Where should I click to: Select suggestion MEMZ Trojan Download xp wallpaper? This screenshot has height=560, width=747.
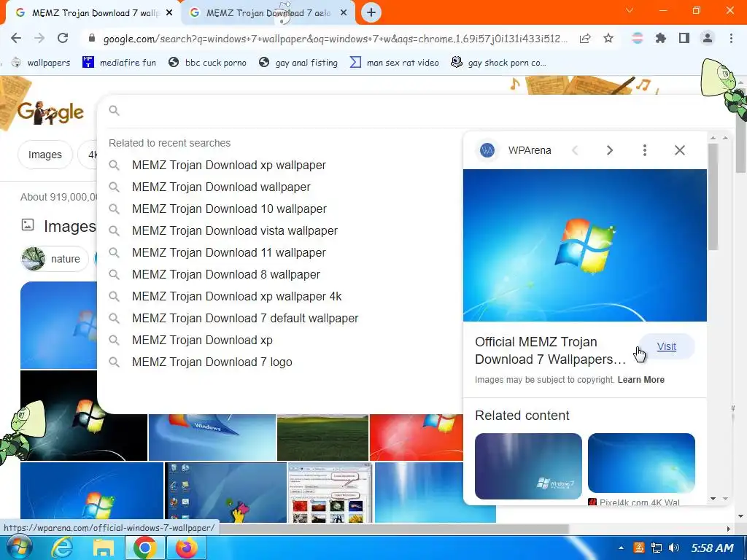[228, 166]
